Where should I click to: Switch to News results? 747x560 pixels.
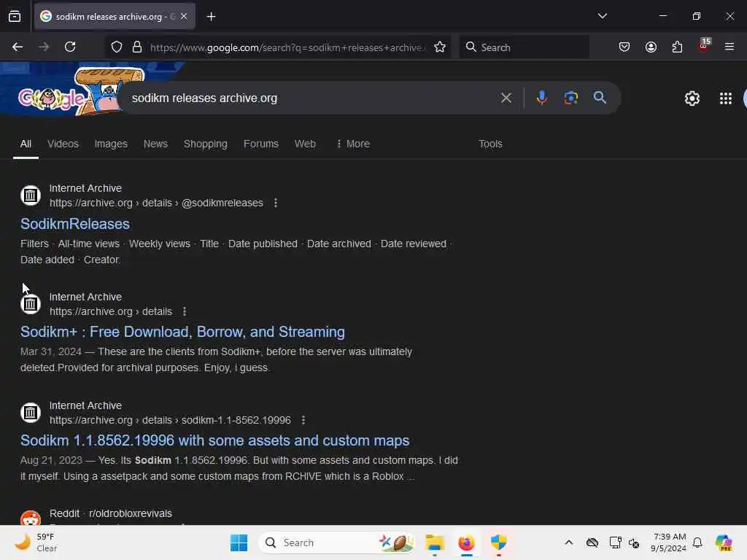(155, 144)
